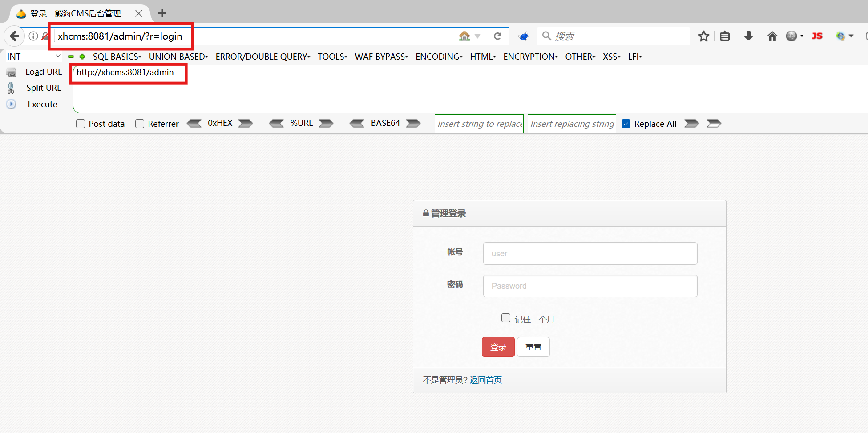Enable the Referrer checkbox

pyautogui.click(x=140, y=124)
